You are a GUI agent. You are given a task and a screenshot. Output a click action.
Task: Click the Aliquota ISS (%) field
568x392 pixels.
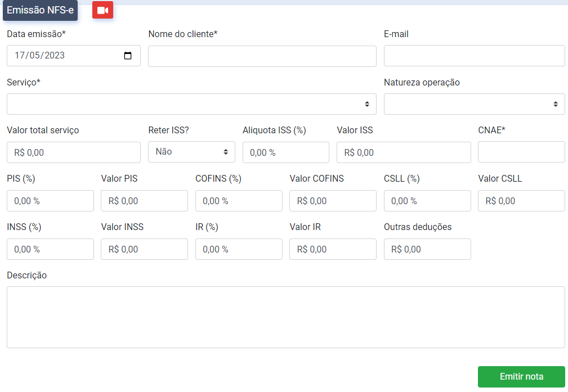[285, 152]
